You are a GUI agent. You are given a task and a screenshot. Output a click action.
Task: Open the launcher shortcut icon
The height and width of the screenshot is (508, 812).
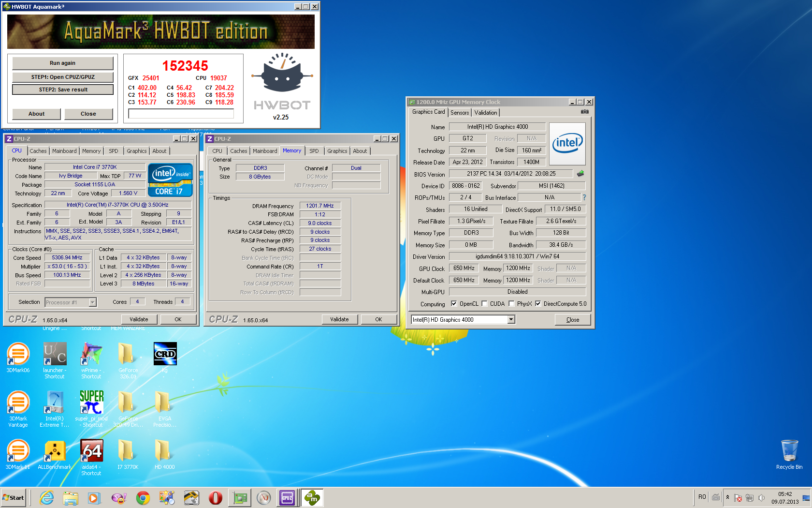point(55,360)
